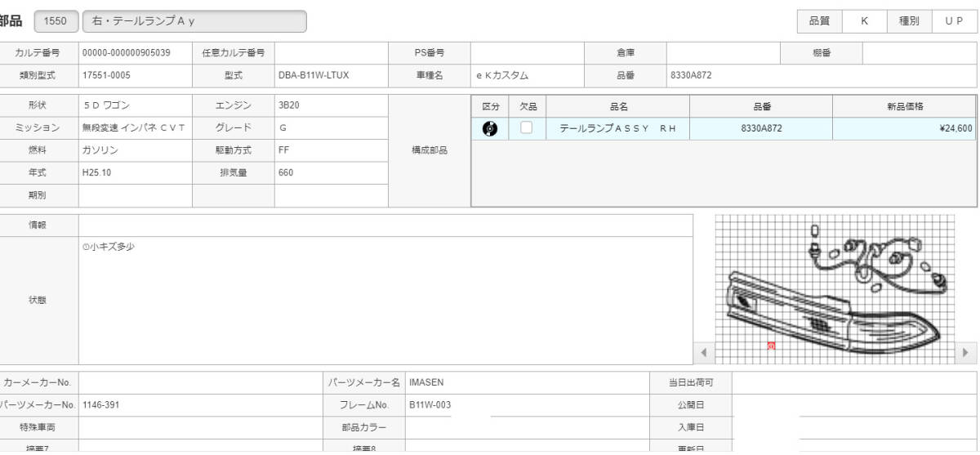Click the empty 情報 field
The image size is (980, 455).
point(385,225)
